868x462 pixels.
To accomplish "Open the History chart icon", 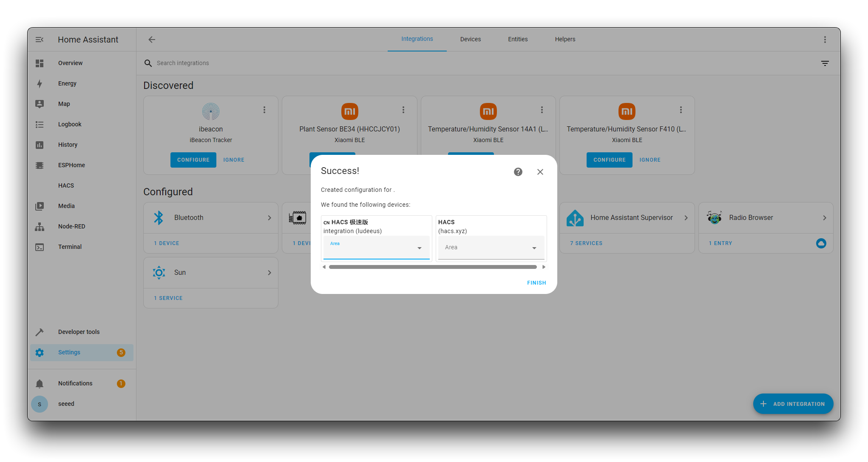I will [40, 145].
